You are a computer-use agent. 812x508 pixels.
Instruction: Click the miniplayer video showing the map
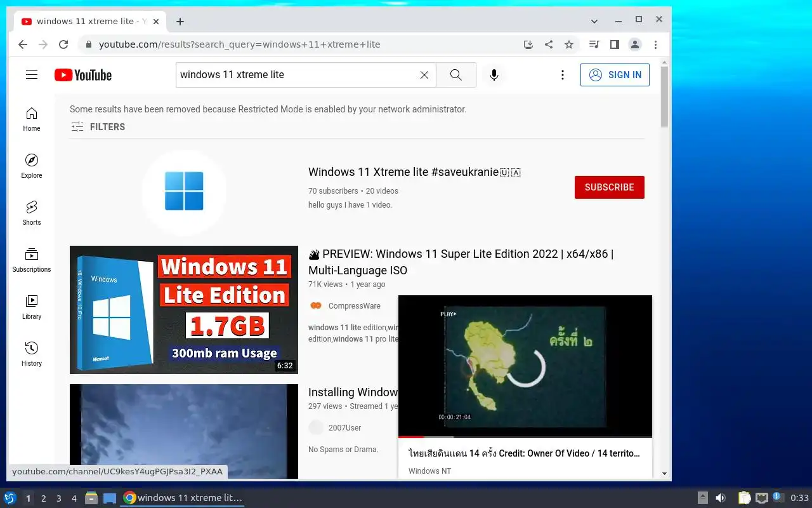coord(525,366)
